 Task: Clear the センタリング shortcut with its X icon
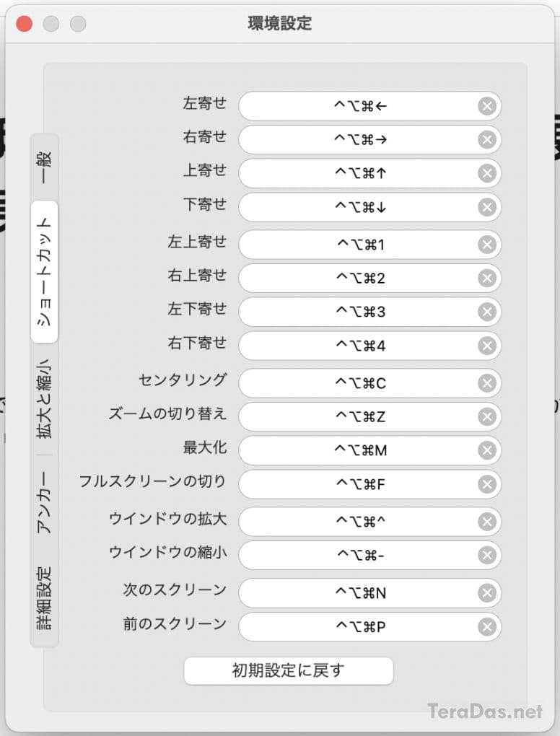487,383
